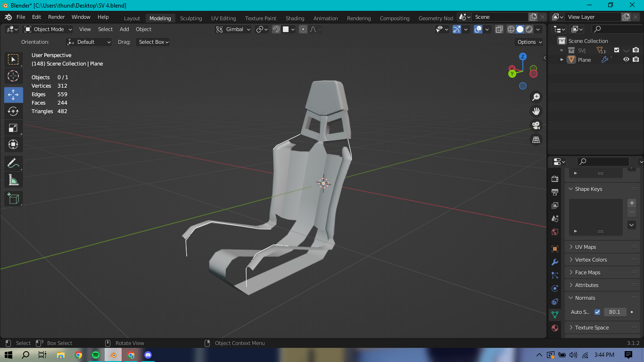
Task: Select the Measure tool
Action: [x=13, y=180]
